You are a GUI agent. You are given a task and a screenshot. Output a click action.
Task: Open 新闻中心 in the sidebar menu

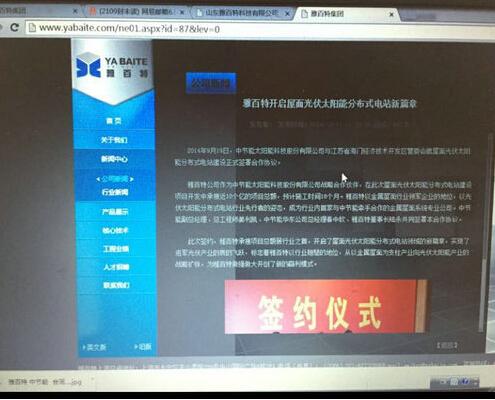114,159
